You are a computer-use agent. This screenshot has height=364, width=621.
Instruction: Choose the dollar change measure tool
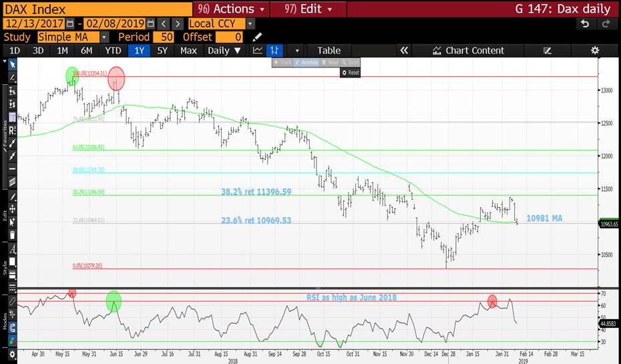coord(12,104)
